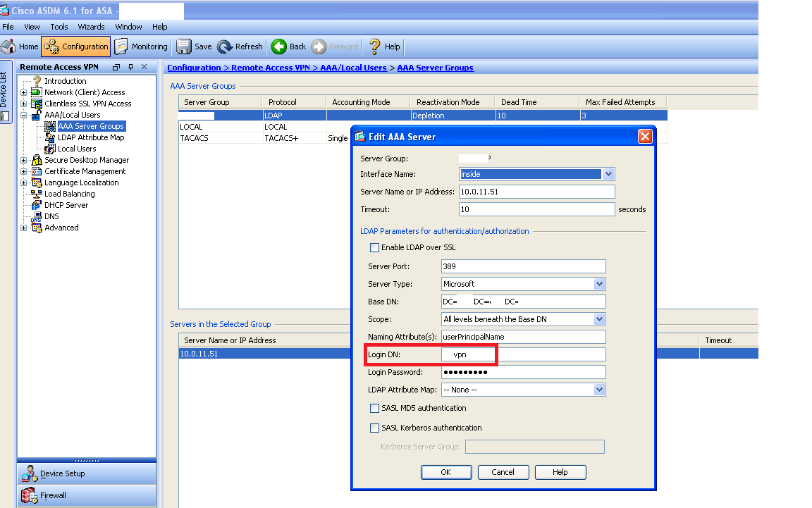Expand Secure Desktop Manager node

[x=23, y=161]
